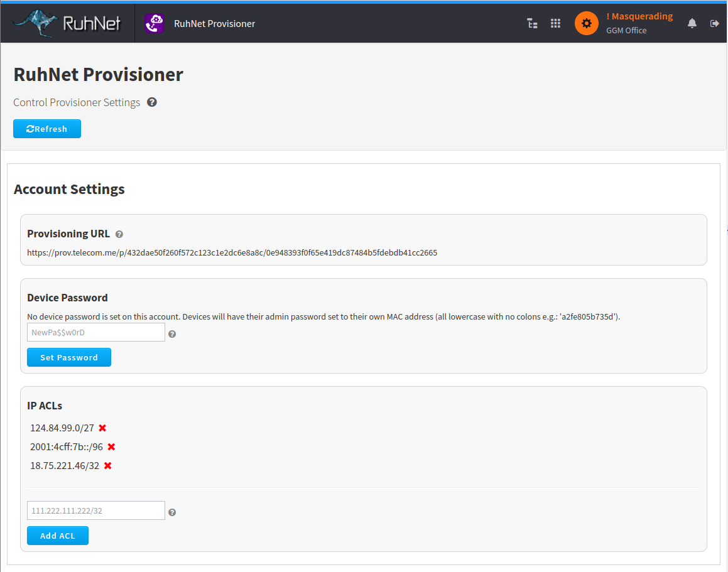
Task: Click help icon beside ACL input field
Action: tap(172, 512)
